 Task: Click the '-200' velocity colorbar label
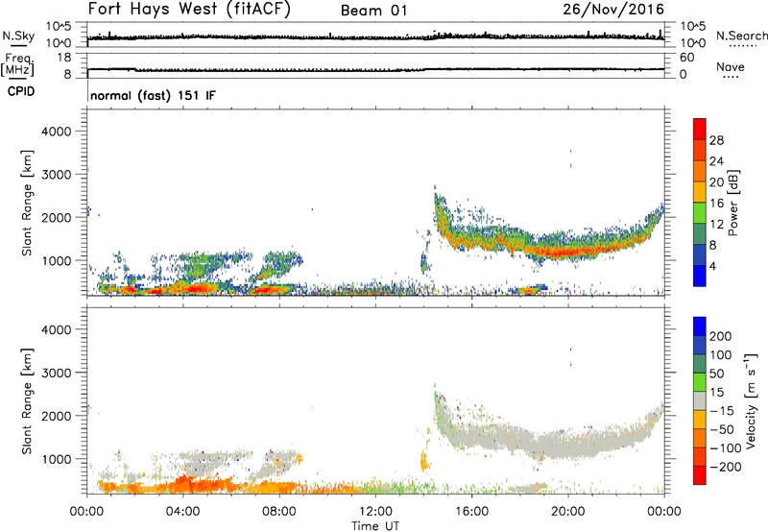(725, 467)
